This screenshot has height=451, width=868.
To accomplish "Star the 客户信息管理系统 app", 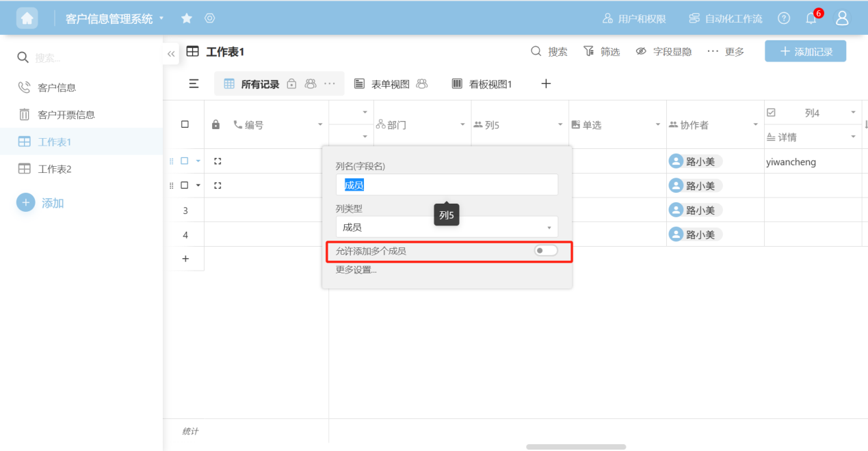I will click(x=186, y=18).
